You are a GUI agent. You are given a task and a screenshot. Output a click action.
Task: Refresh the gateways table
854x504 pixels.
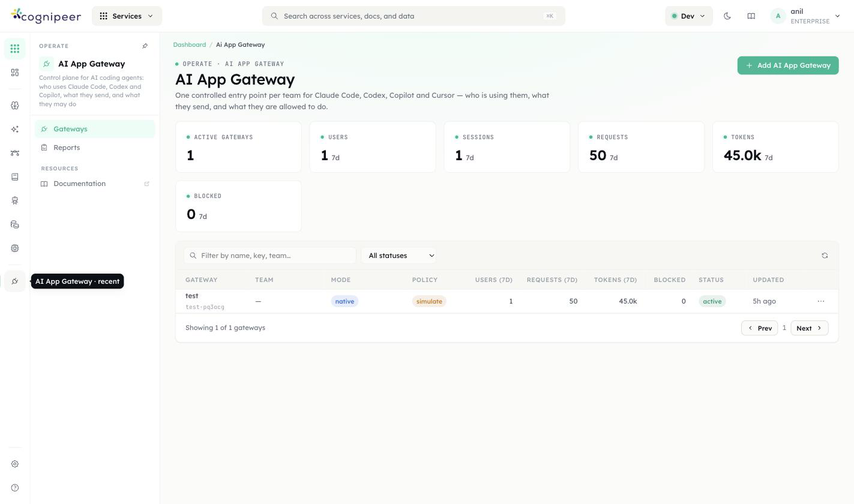pos(825,256)
